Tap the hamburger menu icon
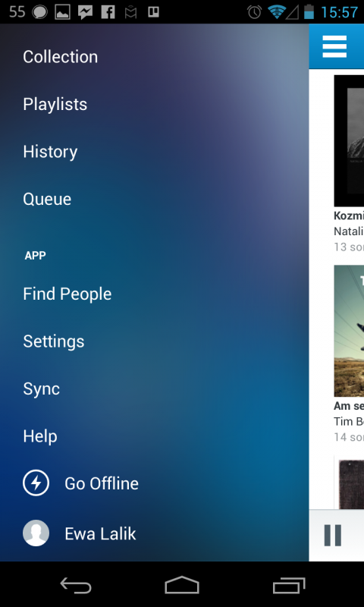 tap(334, 46)
